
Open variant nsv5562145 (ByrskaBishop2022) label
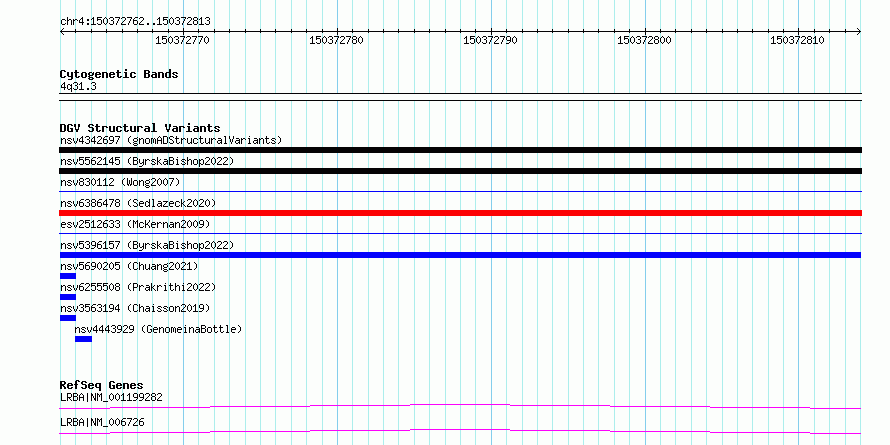click(x=147, y=161)
